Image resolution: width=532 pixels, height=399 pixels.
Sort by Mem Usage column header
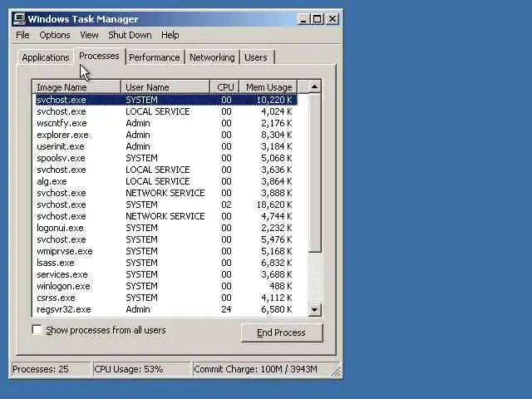[x=268, y=87]
